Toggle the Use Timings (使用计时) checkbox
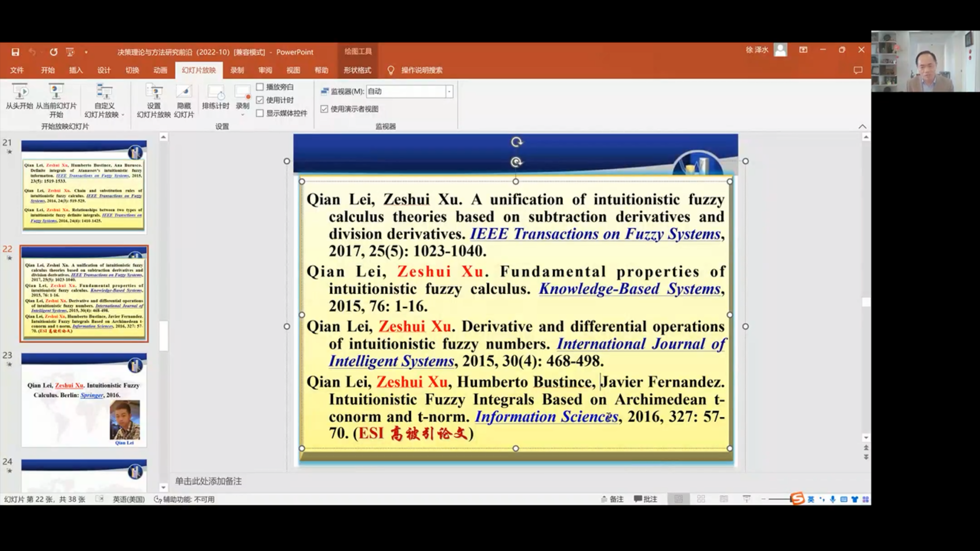 (260, 100)
